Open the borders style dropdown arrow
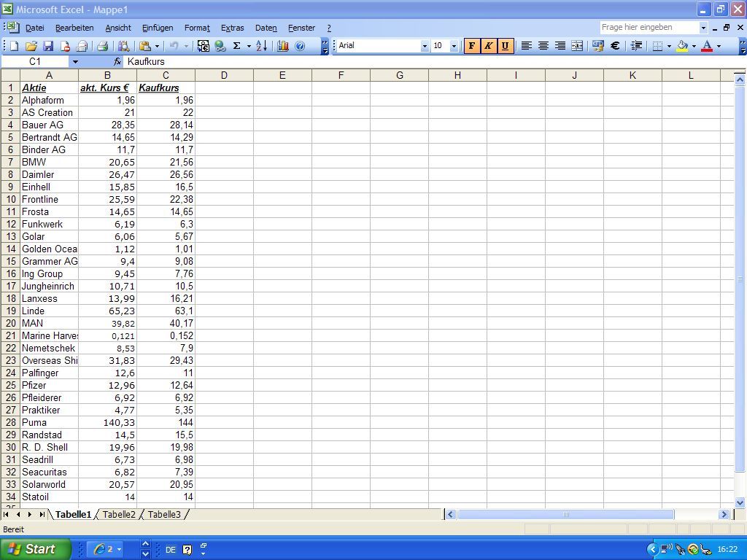The width and height of the screenshot is (747, 560). pos(670,46)
